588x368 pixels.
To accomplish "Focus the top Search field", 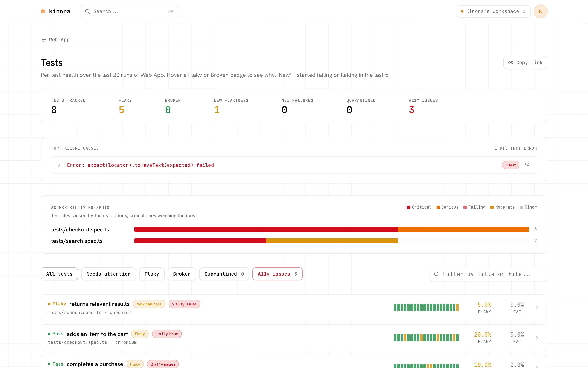I will (129, 11).
